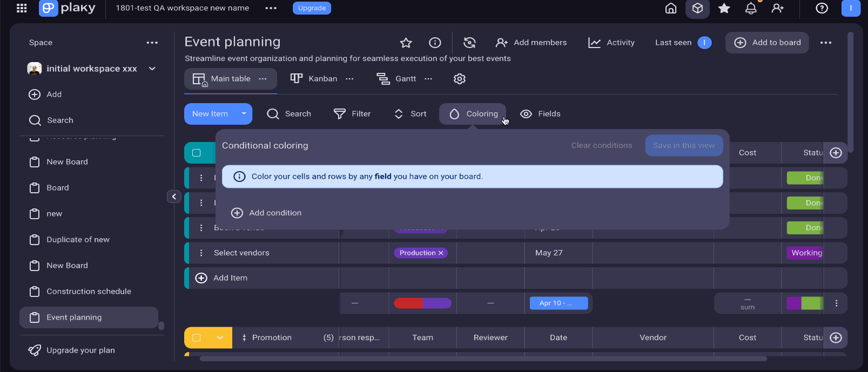The width and height of the screenshot is (868, 372).
Task: Open favorites star in top bar
Action: pos(724,8)
